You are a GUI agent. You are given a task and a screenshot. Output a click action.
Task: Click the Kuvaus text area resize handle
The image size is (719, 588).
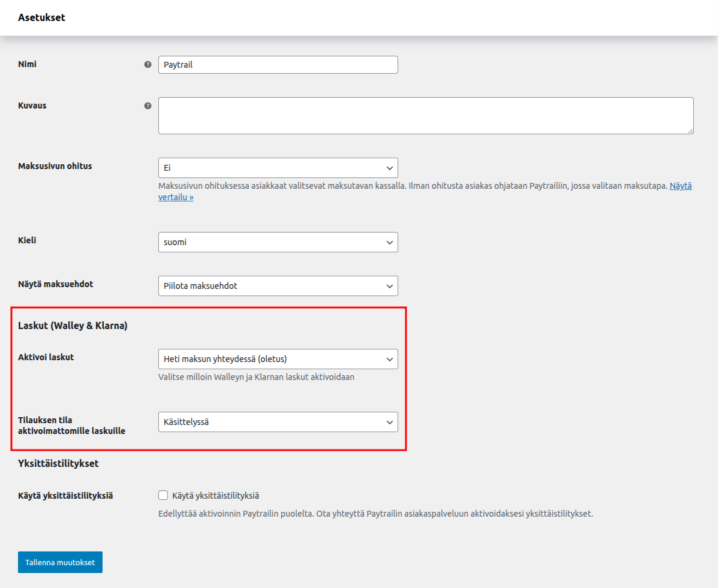(x=690, y=130)
